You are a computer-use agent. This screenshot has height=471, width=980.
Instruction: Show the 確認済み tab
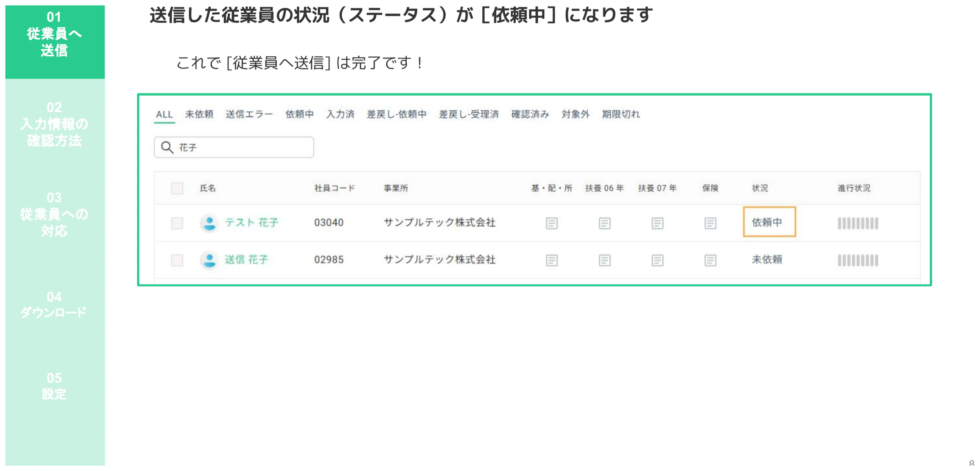[530, 114]
